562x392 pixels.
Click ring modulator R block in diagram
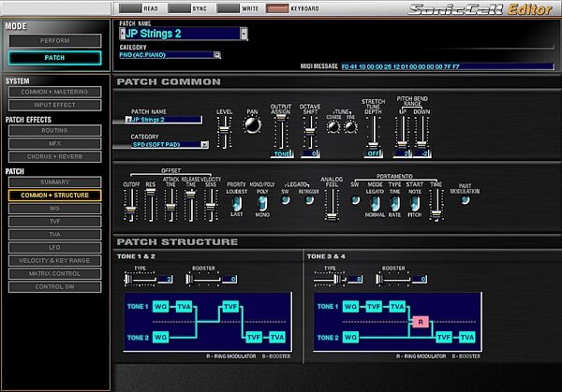click(421, 322)
